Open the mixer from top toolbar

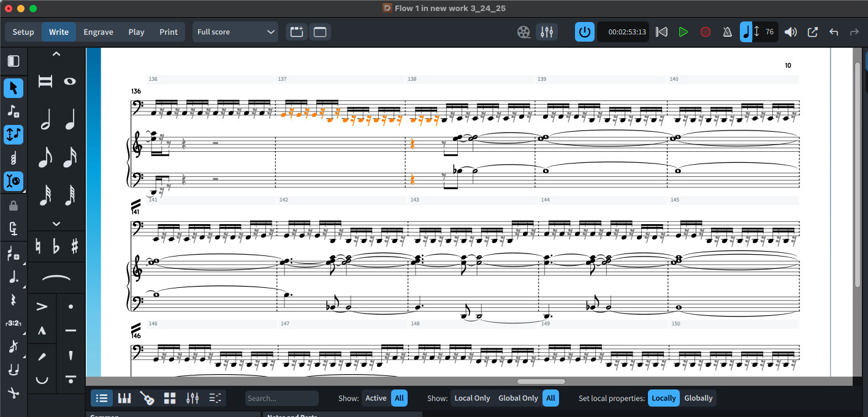(x=547, y=32)
